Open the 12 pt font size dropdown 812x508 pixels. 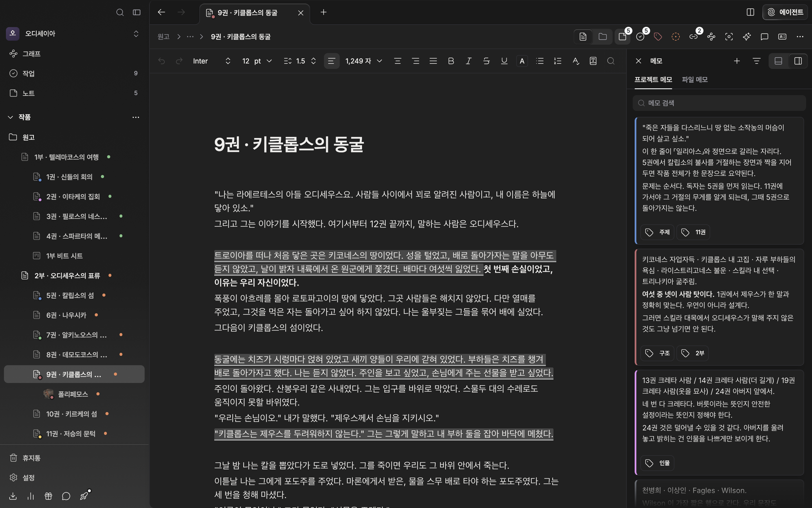pos(257,61)
